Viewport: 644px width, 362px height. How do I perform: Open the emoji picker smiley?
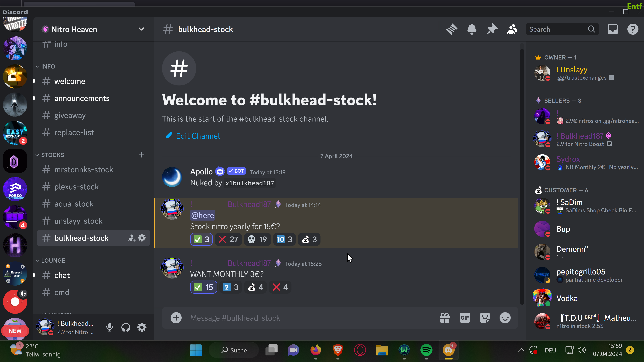(x=505, y=318)
